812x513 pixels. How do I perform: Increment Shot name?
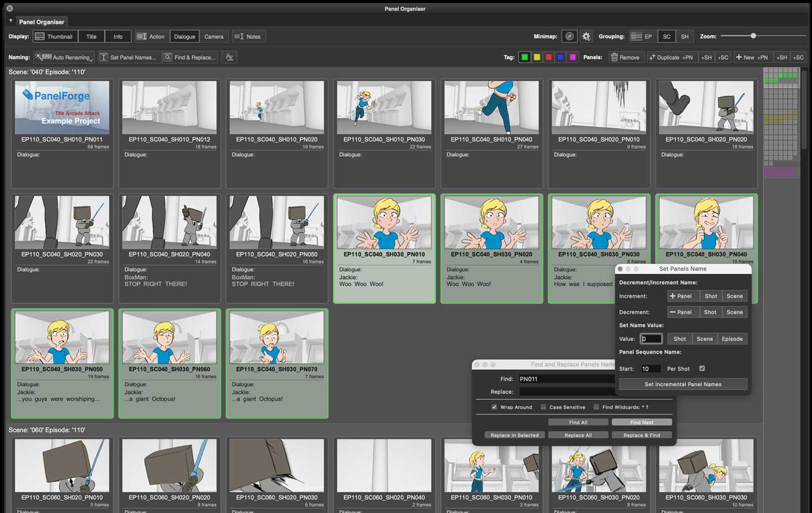pos(711,296)
